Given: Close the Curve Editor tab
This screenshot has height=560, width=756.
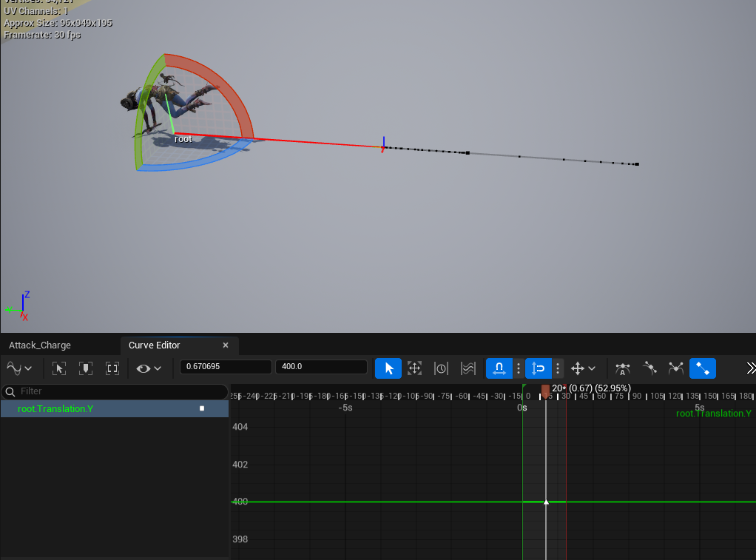Looking at the screenshot, I should (226, 345).
